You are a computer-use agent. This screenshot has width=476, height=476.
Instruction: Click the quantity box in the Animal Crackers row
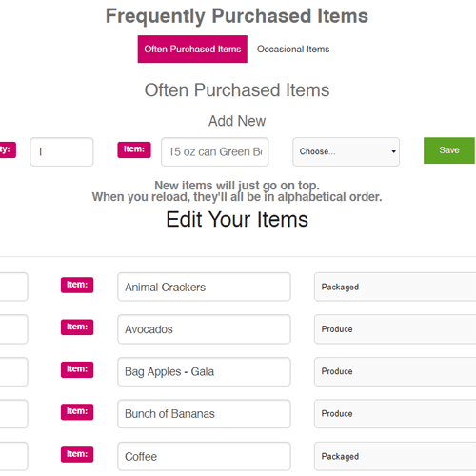point(13,287)
